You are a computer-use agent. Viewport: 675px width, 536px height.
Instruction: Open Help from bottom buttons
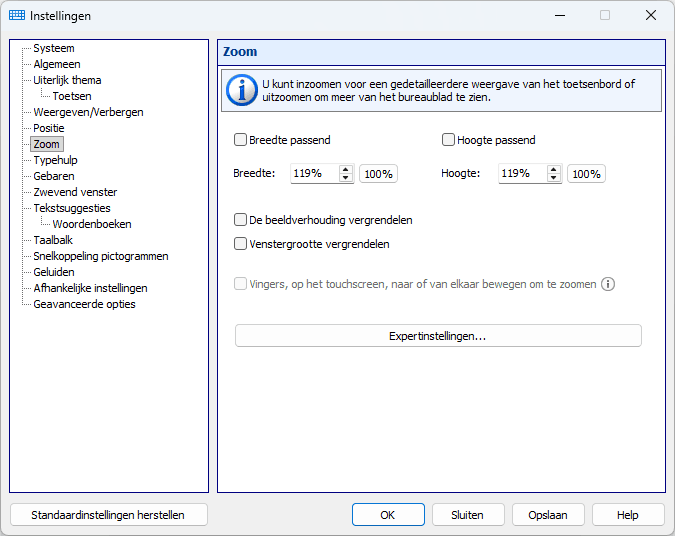(x=628, y=515)
